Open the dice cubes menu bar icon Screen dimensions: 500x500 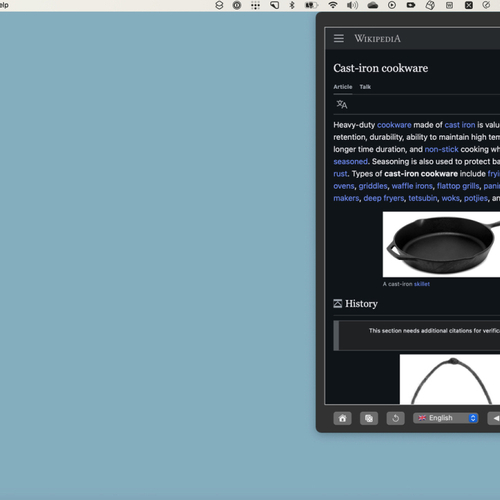[430, 5]
